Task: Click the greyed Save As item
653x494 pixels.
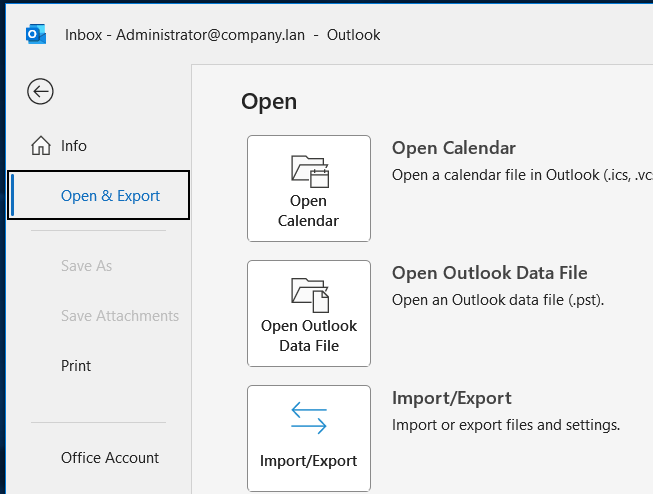Action: [x=99, y=266]
